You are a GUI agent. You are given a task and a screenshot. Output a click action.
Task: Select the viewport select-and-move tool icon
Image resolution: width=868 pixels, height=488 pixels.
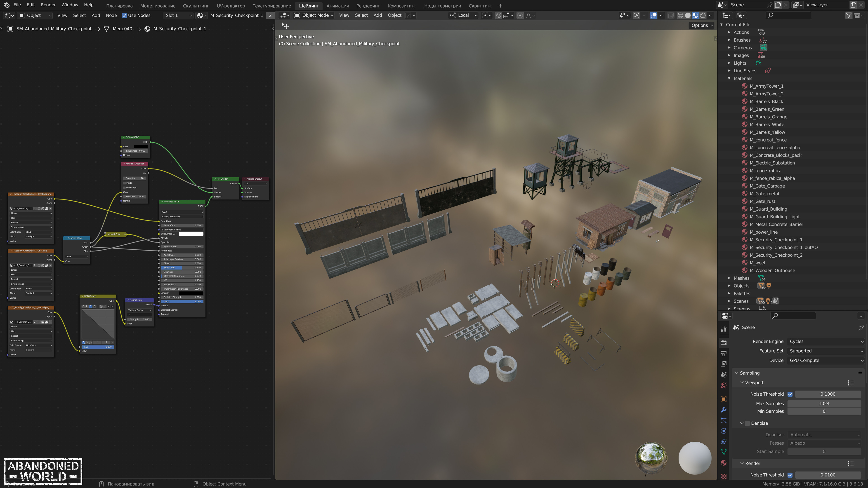285,26
